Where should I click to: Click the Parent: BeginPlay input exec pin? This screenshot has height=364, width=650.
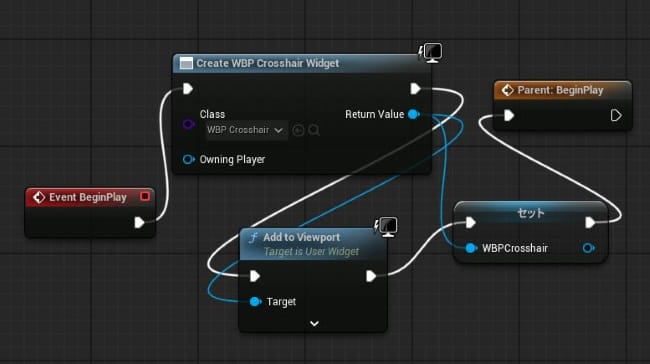(x=509, y=115)
